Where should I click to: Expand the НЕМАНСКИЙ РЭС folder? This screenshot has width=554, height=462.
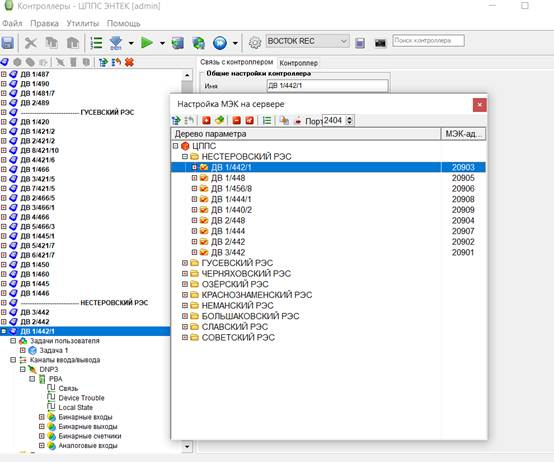coord(184,305)
